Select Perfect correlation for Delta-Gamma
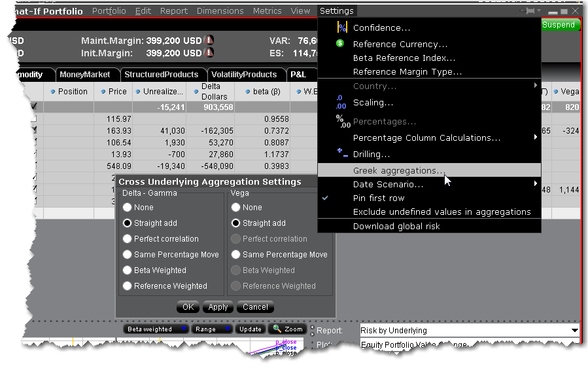588x368 pixels. pyautogui.click(x=128, y=239)
